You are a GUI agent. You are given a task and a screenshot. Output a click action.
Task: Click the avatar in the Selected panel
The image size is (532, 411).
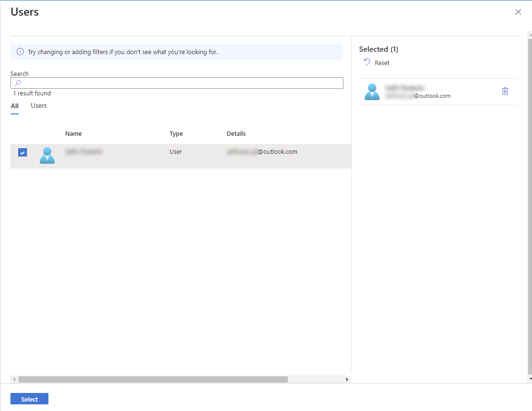[x=372, y=92]
